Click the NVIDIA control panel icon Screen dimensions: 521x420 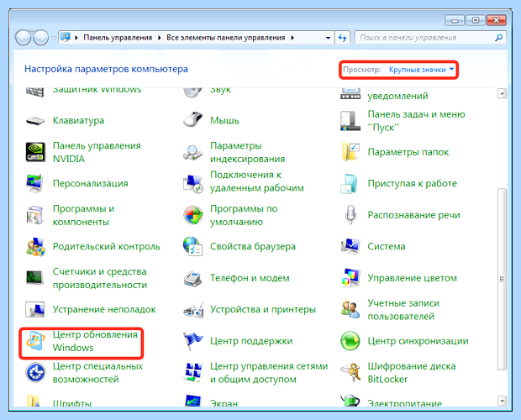(x=35, y=152)
